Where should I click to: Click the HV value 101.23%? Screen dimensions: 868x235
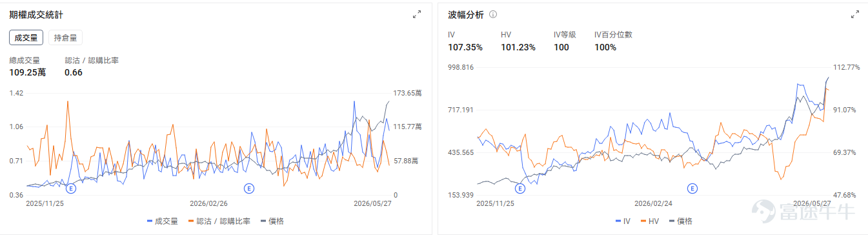(518, 47)
